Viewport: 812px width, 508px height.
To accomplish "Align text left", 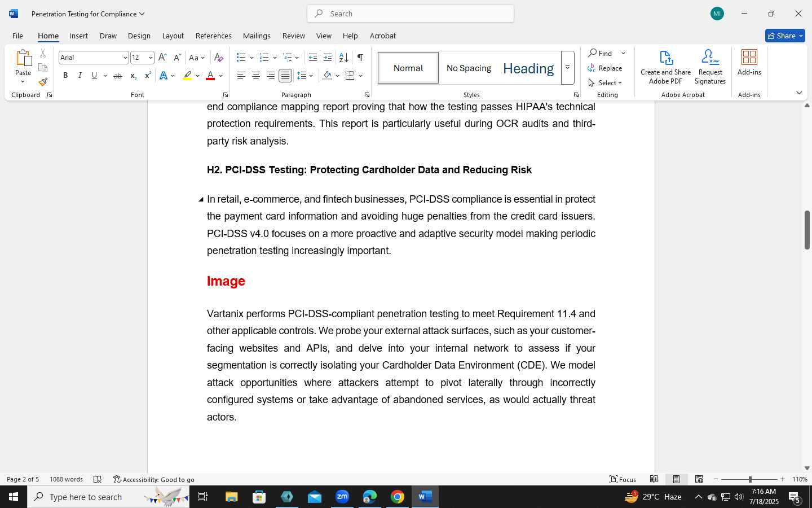I will [x=241, y=76].
